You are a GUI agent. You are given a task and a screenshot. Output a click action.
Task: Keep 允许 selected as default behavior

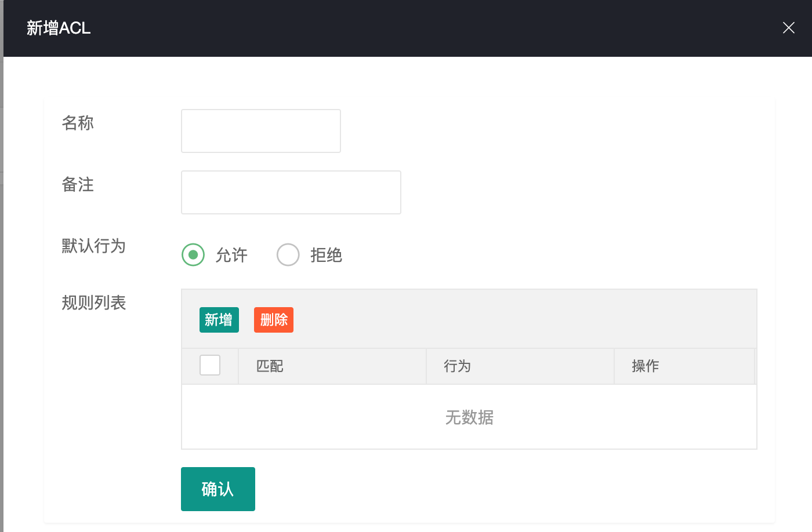[193, 255]
